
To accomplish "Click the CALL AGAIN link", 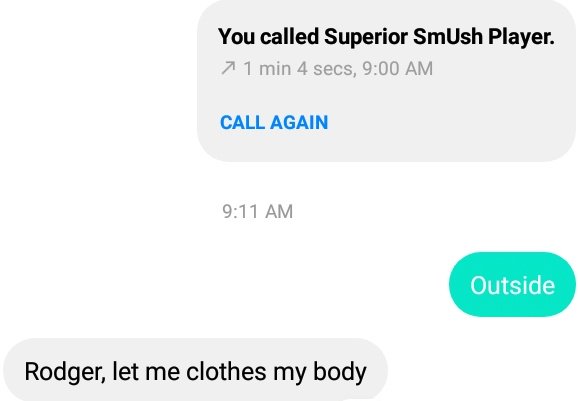I will [274, 122].
